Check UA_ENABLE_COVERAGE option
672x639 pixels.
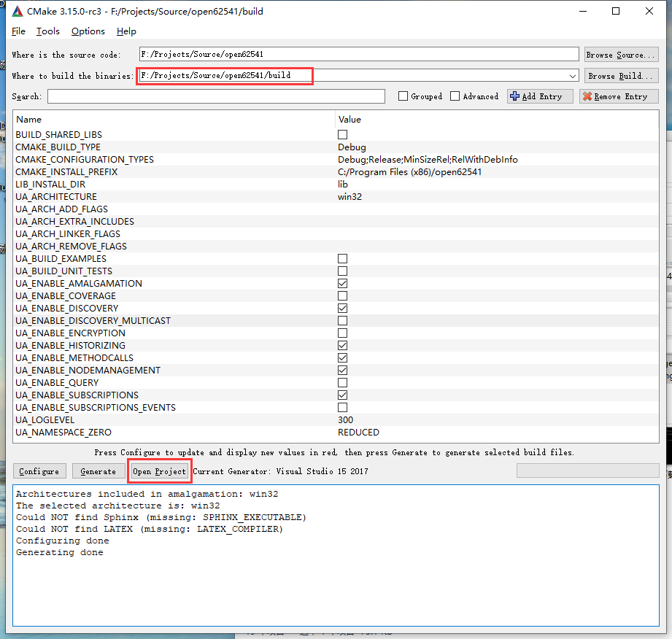pos(342,295)
